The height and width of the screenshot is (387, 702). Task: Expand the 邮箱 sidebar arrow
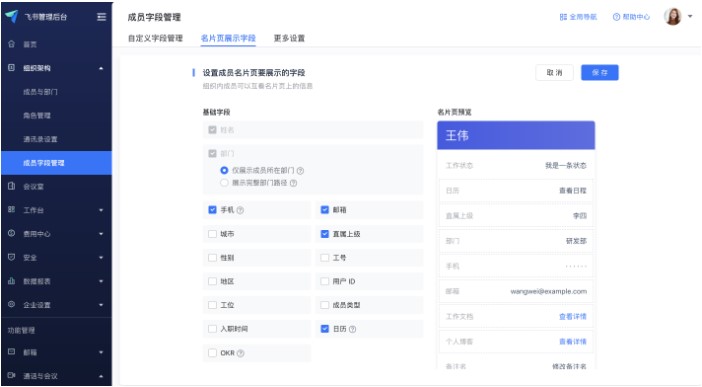click(101, 353)
